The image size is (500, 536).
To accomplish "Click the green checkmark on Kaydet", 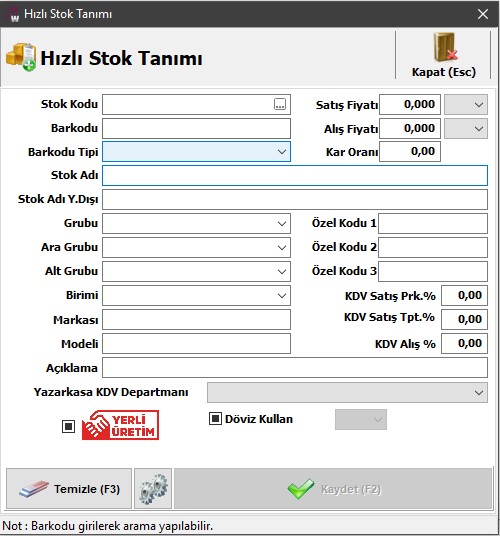I will pyautogui.click(x=301, y=489).
